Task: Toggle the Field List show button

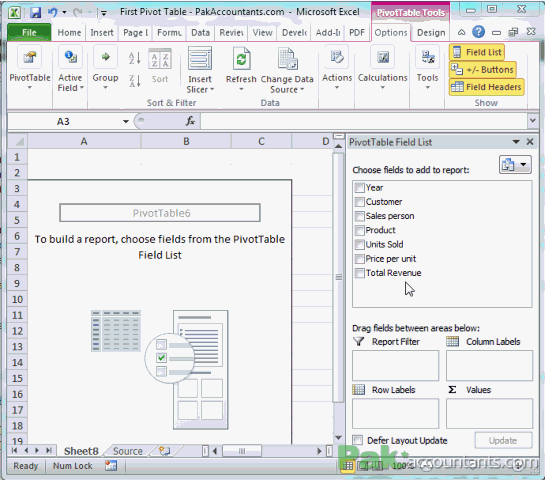Action: tap(477, 52)
